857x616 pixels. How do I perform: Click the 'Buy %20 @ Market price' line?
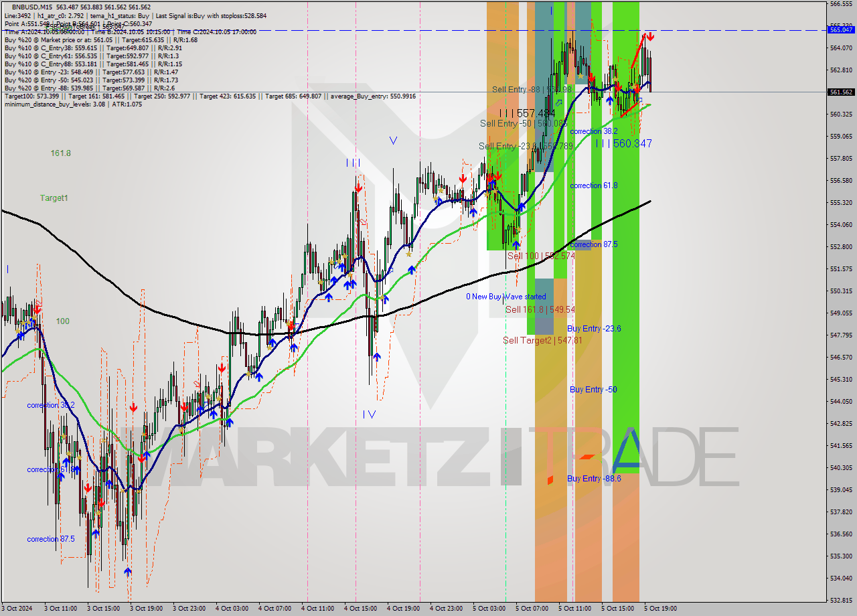(x=100, y=40)
